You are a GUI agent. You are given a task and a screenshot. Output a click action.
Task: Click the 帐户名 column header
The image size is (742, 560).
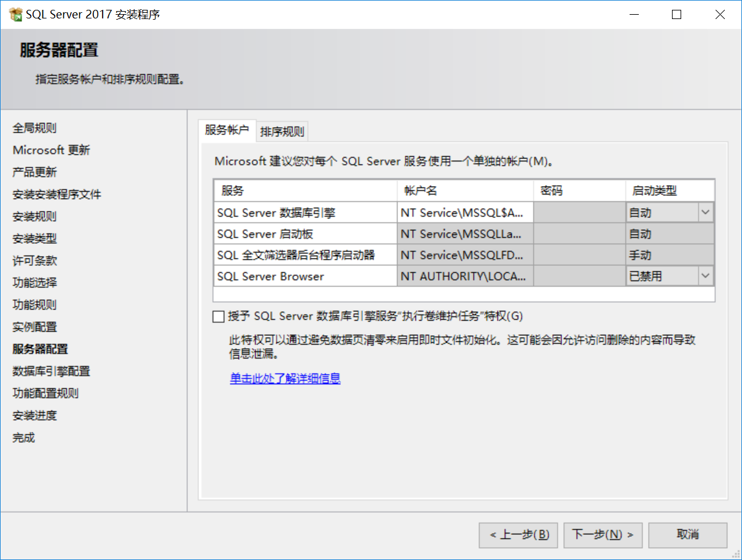(466, 190)
